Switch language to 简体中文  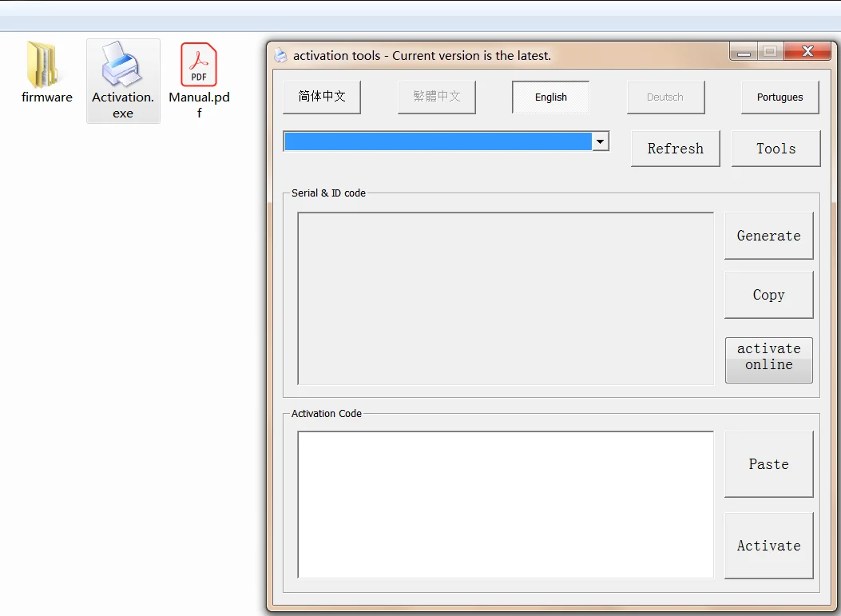tap(322, 97)
